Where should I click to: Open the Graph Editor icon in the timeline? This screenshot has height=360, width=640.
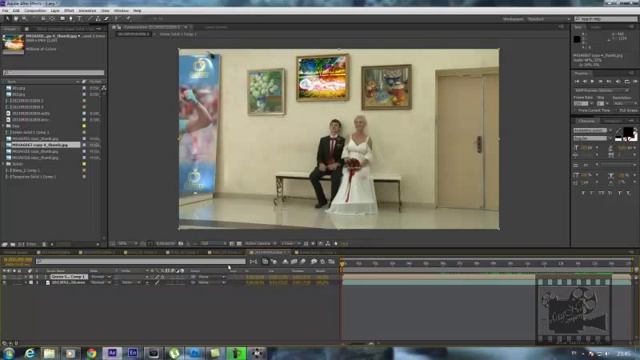(x=331, y=261)
